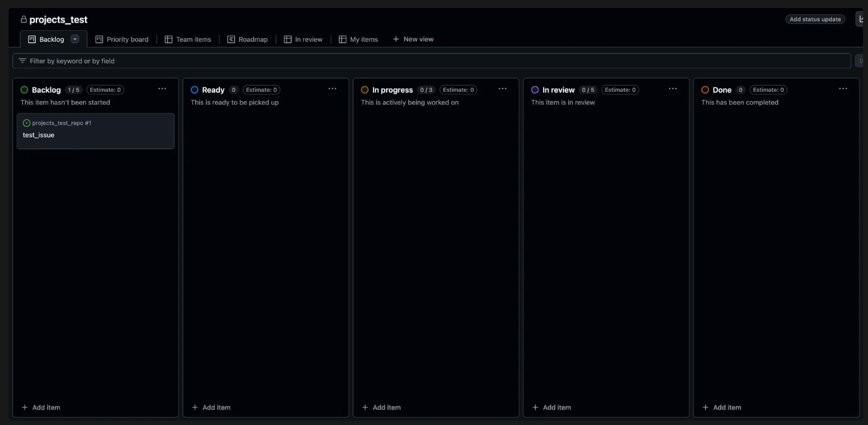This screenshot has height=425, width=868.
Task: Switch to the Roadmap tab
Action: coord(248,39)
